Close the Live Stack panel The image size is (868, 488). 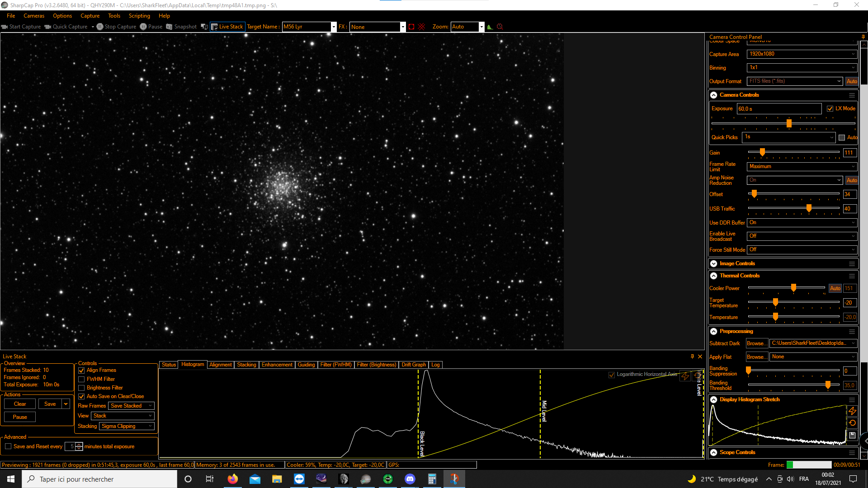700,357
